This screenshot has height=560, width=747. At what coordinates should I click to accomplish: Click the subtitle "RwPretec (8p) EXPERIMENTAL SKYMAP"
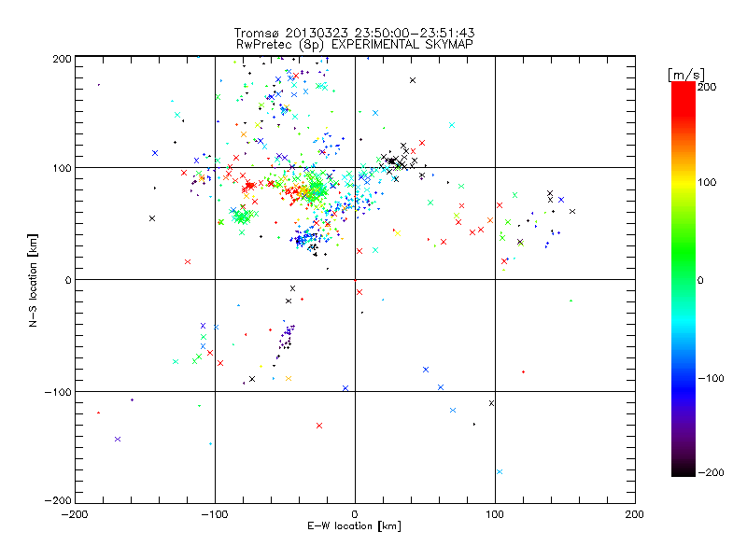pyautogui.click(x=355, y=44)
